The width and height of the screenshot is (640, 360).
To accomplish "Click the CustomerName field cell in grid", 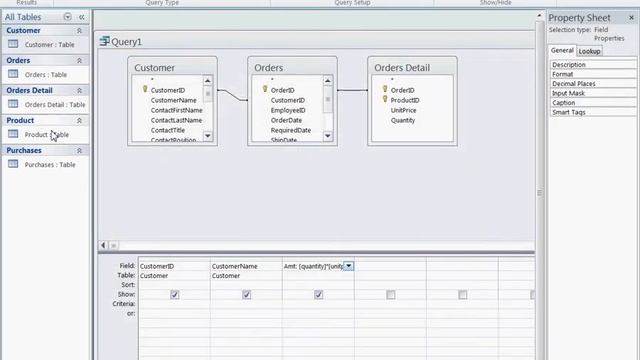I will [246, 266].
